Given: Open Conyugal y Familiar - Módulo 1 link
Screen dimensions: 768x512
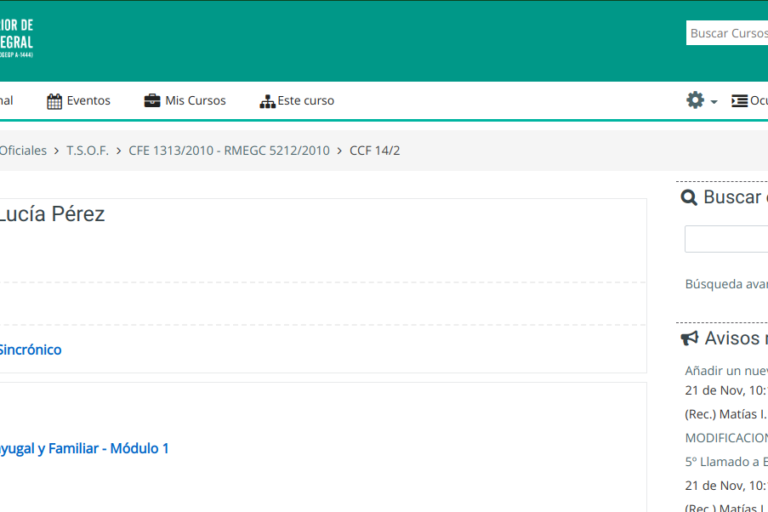Looking at the screenshot, I should (84, 449).
